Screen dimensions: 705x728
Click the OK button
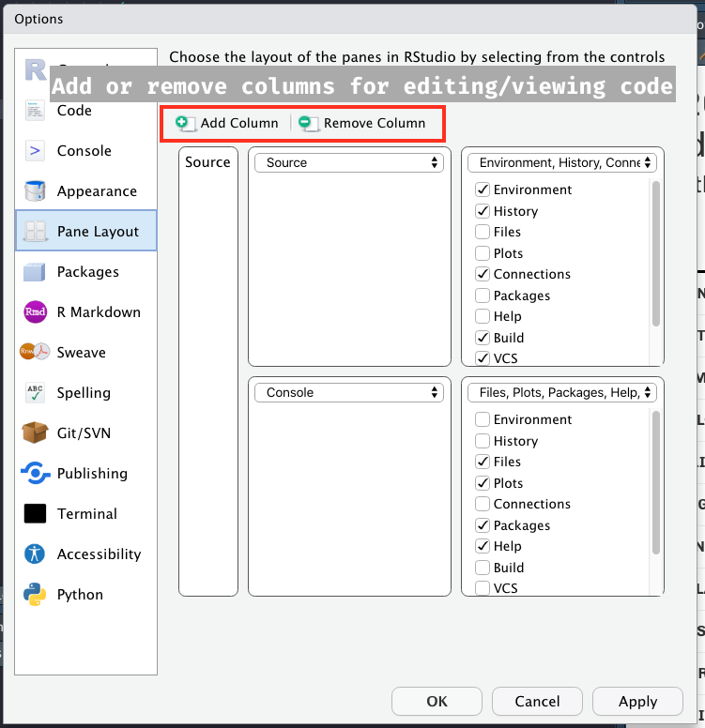tap(437, 701)
